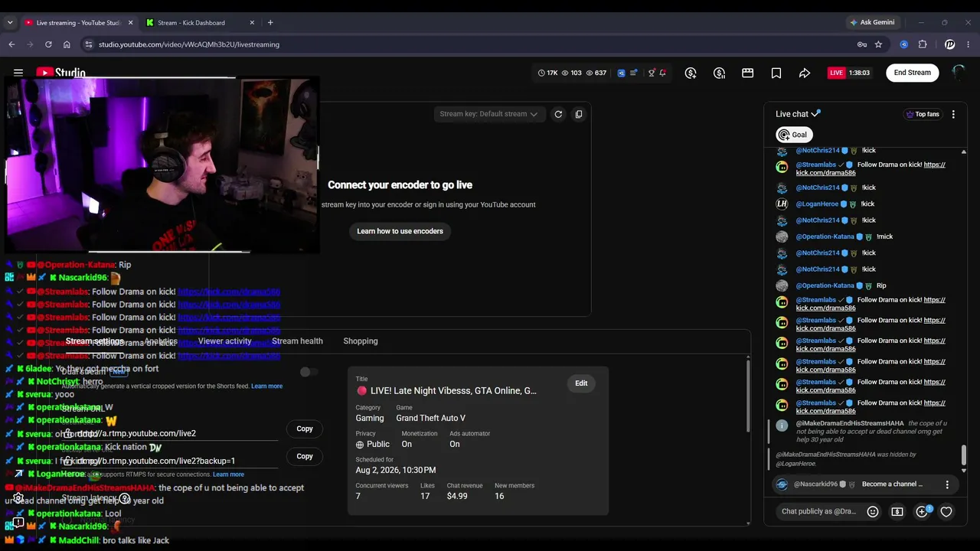The width and height of the screenshot is (980, 551).
Task: Click the feedback exclamation icon at bottom left
Action: pyautogui.click(x=18, y=522)
